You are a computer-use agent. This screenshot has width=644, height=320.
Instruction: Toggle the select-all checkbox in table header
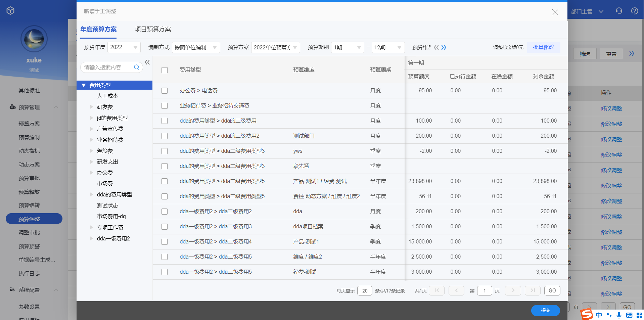(x=165, y=70)
